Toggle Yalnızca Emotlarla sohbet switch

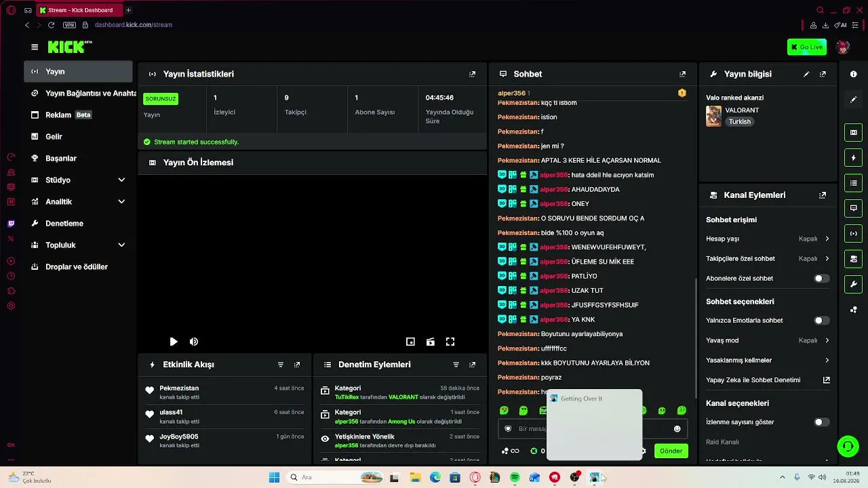821,321
